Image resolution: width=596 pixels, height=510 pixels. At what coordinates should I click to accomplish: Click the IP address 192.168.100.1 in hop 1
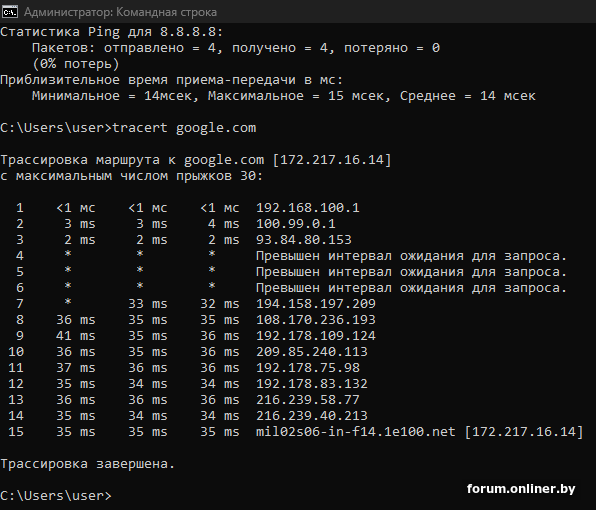click(x=308, y=208)
